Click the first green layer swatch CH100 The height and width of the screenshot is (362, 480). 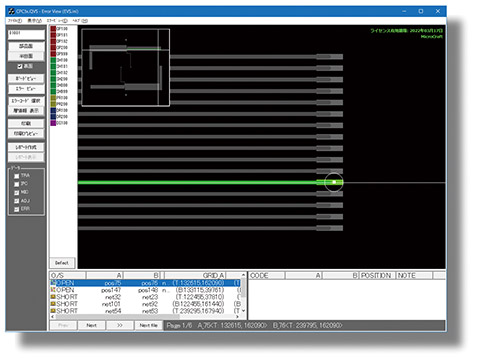click(53, 60)
